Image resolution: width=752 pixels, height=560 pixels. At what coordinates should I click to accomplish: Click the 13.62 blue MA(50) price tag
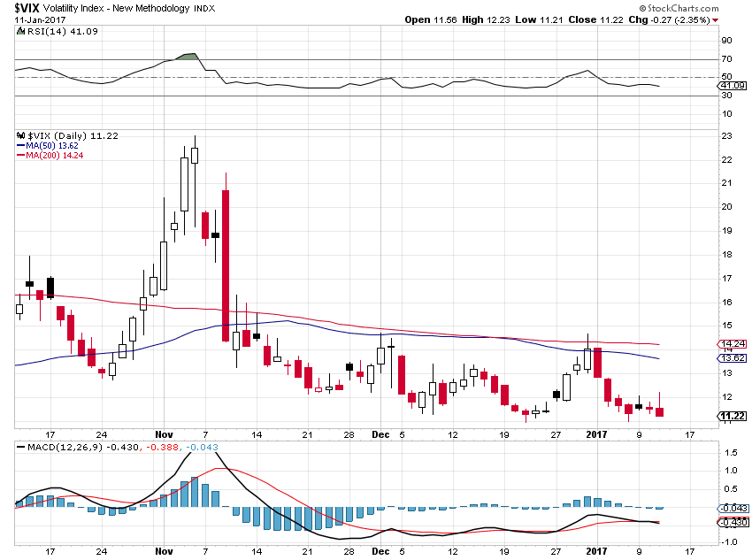pos(733,358)
